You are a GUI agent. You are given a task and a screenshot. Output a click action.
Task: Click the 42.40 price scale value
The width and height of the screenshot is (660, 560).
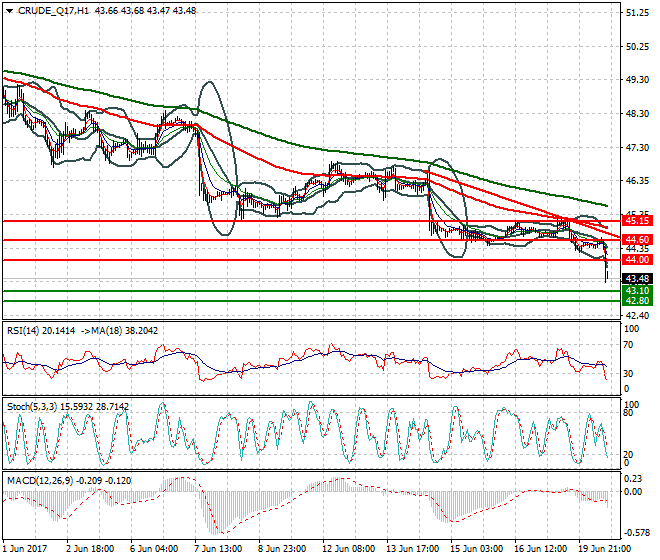click(x=637, y=315)
